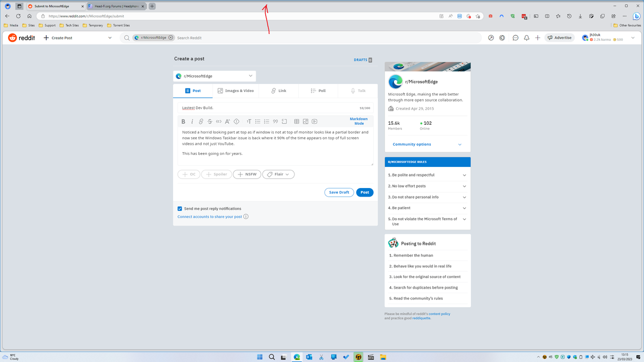Viewport: 644px width, 362px height.
Task: Expand the Community options section
Action: coord(427,144)
